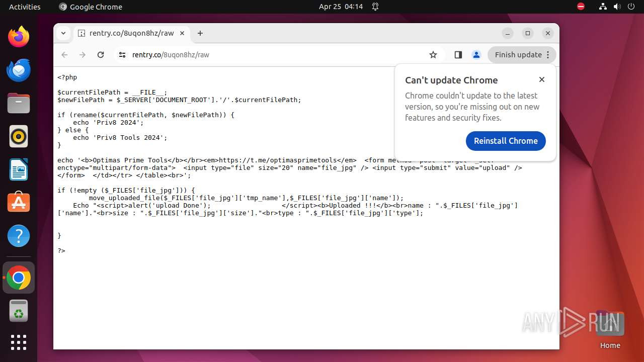Open volume control in system tray
The height and width of the screenshot is (362, 644).
(x=617, y=7)
